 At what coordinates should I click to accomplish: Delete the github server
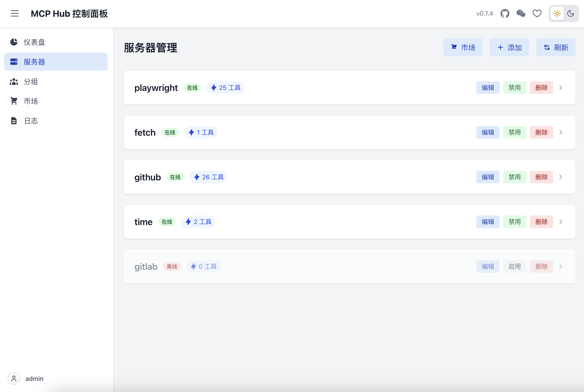(x=541, y=177)
